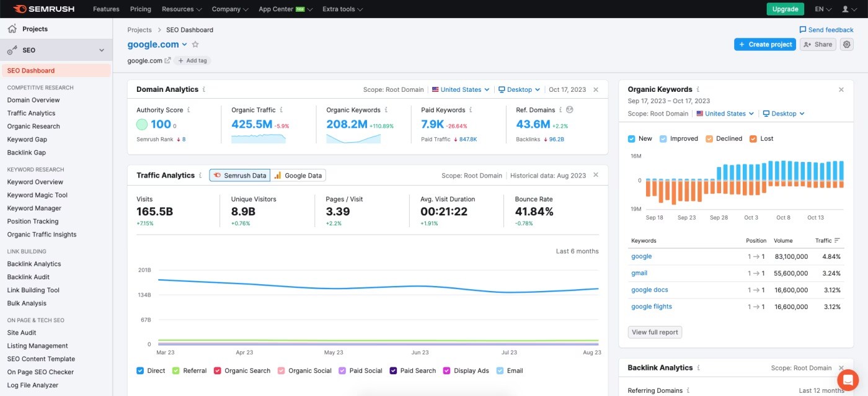
Task: Expand the United States dropdown in Domain Analytics
Action: [x=461, y=90]
